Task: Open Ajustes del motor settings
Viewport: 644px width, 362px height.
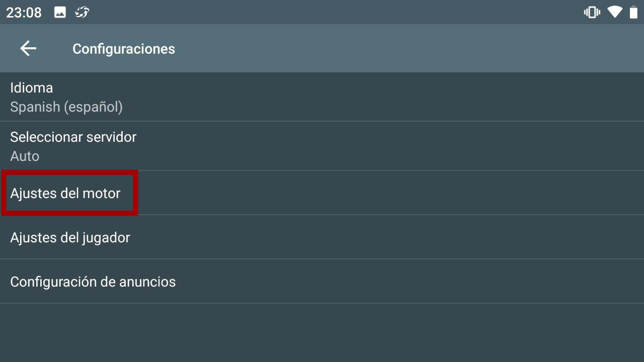Action: 65,194
